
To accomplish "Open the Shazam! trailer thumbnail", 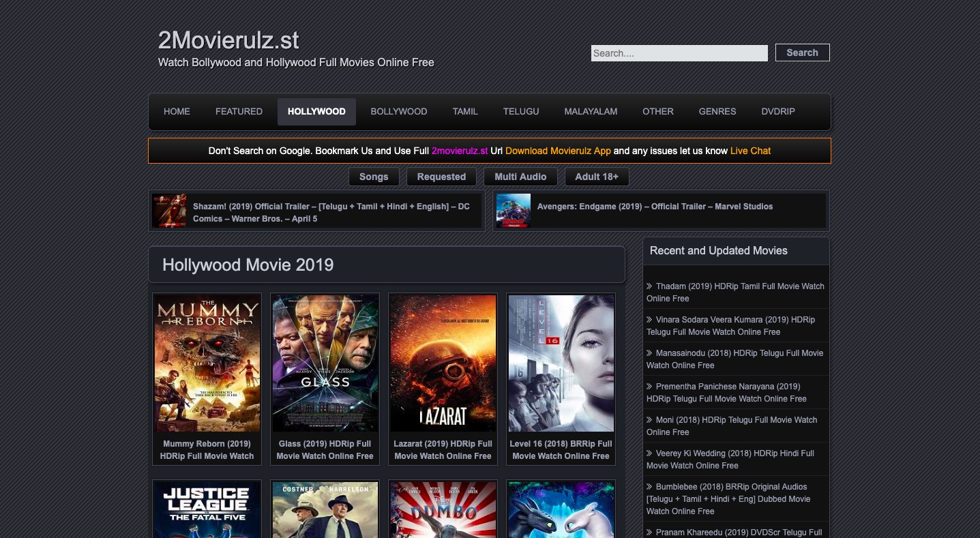I will (169, 211).
